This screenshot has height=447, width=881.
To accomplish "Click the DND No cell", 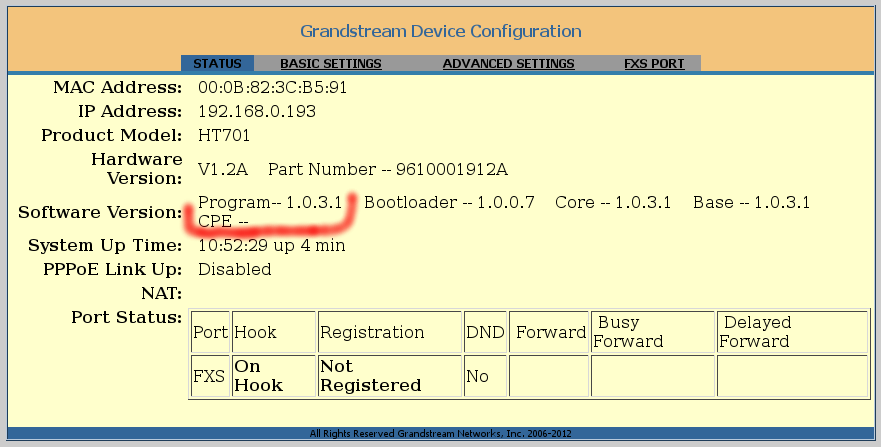I will tap(485, 376).
